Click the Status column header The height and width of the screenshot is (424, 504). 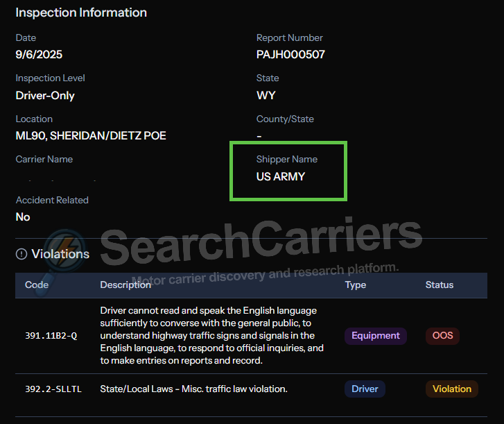(440, 285)
